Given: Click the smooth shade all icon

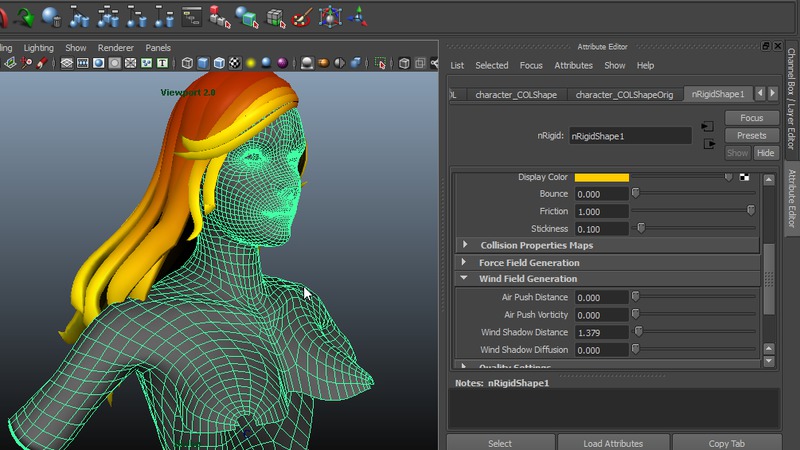Looking at the screenshot, I should (x=204, y=63).
